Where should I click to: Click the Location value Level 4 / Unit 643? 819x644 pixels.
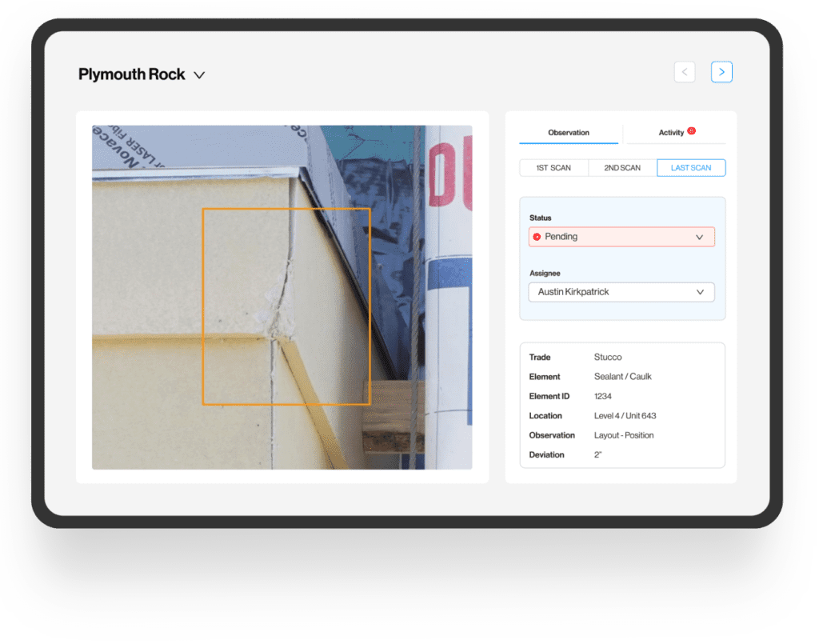pyautogui.click(x=627, y=415)
